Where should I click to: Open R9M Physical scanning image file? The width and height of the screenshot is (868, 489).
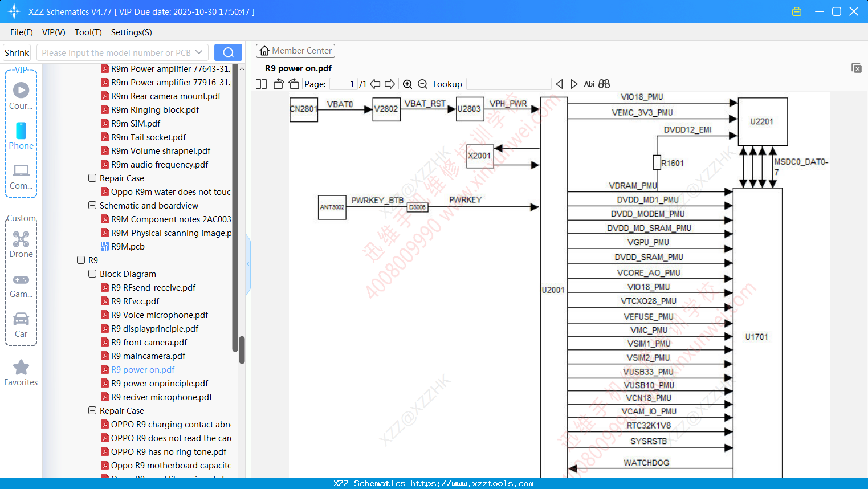point(172,233)
